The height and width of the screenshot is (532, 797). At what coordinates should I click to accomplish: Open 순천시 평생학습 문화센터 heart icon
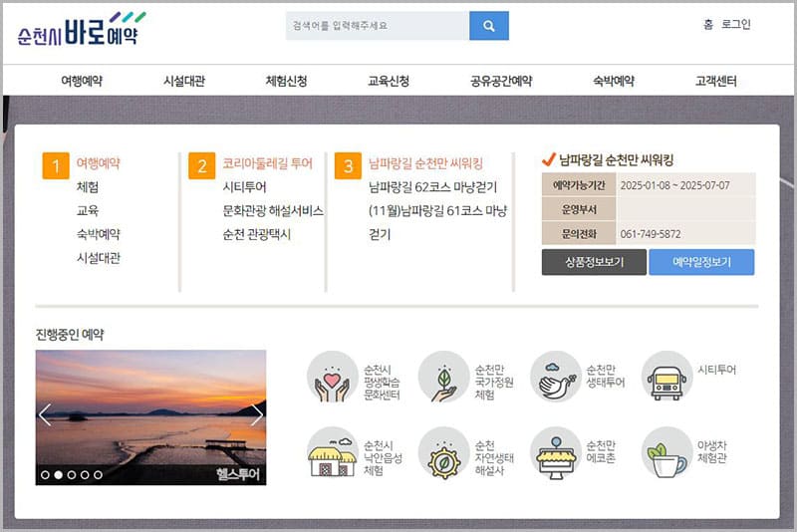pyautogui.click(x=333, y=377)
